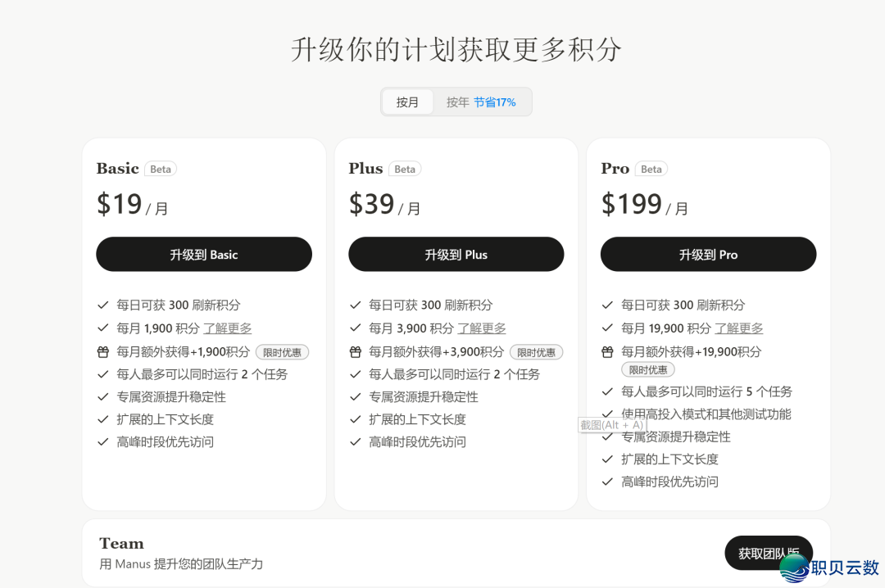This screenshot has height=588, width=885.
Task: Click the 限时优惠 badge in Plus plan
Action: coord(536,352)
